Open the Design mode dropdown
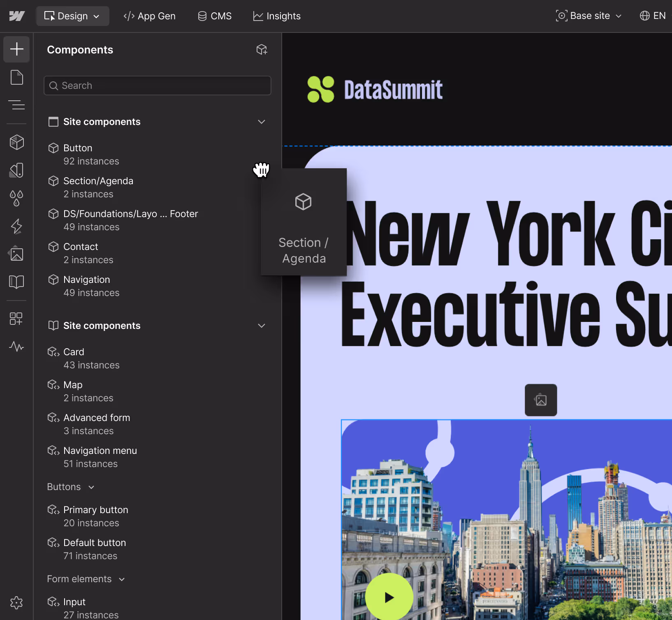 [x=72, y=16]
